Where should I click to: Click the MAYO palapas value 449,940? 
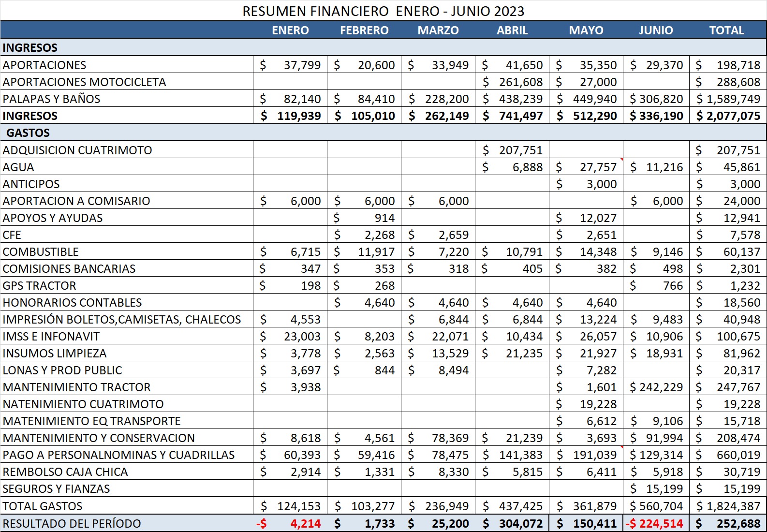(x=595, y=99)
